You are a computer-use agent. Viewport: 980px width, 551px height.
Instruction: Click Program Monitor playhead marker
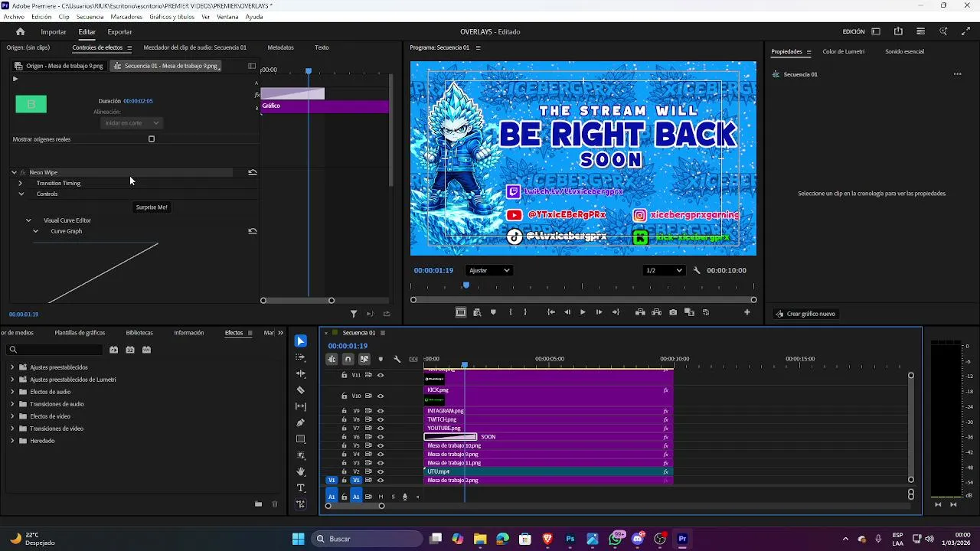coord(465,285)
